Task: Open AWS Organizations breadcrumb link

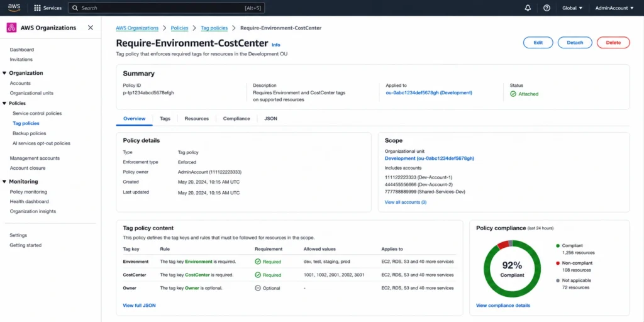Action: 137,28
